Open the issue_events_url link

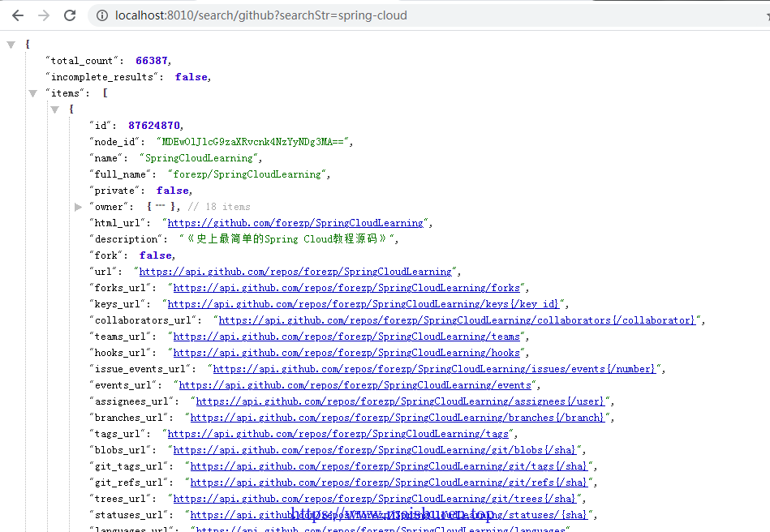click(x=434, y=369)
